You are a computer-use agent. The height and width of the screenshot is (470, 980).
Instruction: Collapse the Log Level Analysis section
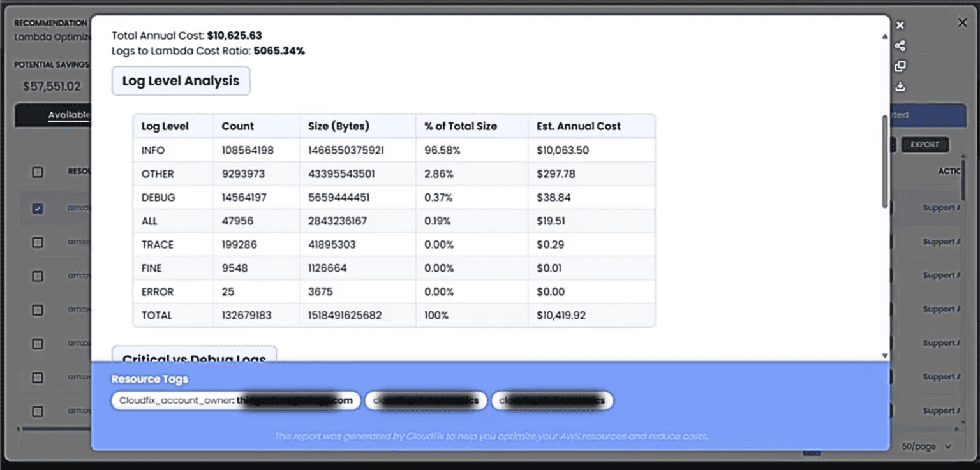181,80
